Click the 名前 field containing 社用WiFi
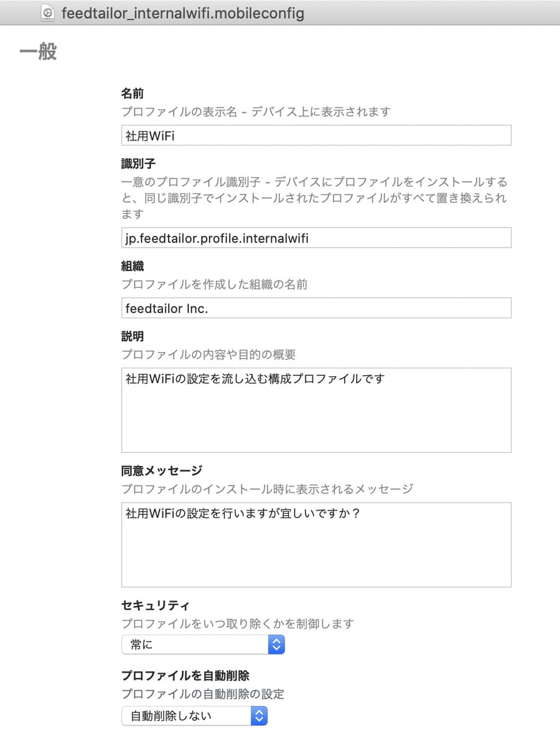Image resolution: width=560 pixels, height=752 pixels. pyautogui.click(x=316, y=135)
